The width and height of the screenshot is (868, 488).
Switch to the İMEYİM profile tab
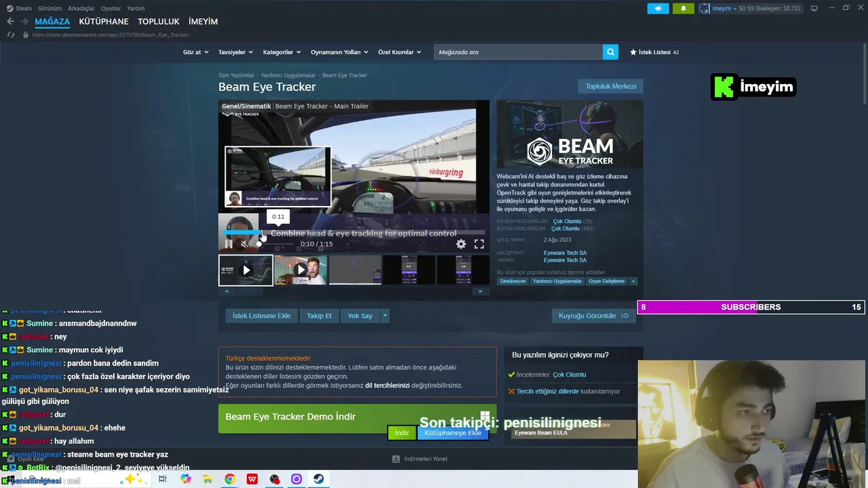tap(203, 22)
